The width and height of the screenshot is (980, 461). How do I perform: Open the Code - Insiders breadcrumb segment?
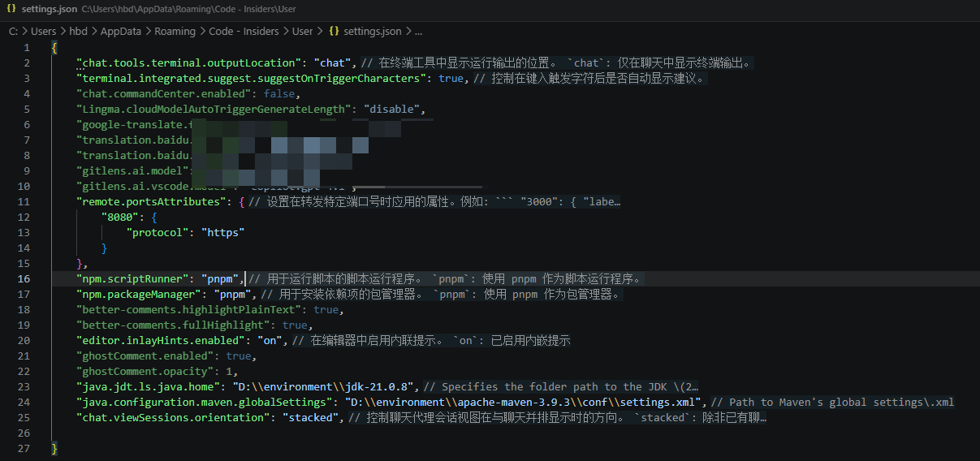[244, 32]
